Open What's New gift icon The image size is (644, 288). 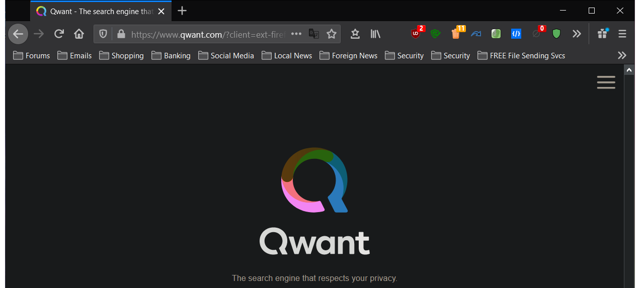[x=603, y=34]
